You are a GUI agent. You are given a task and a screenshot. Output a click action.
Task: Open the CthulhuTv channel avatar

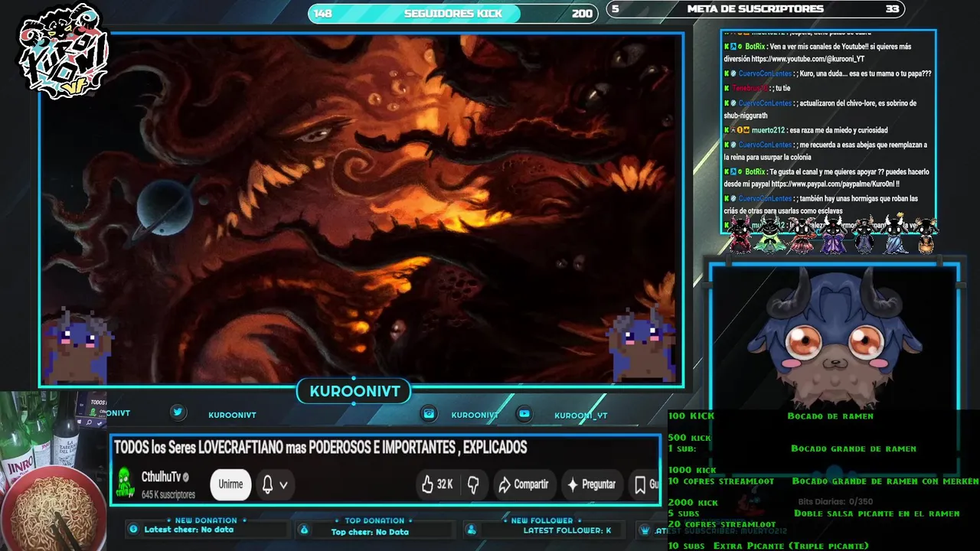124,484
